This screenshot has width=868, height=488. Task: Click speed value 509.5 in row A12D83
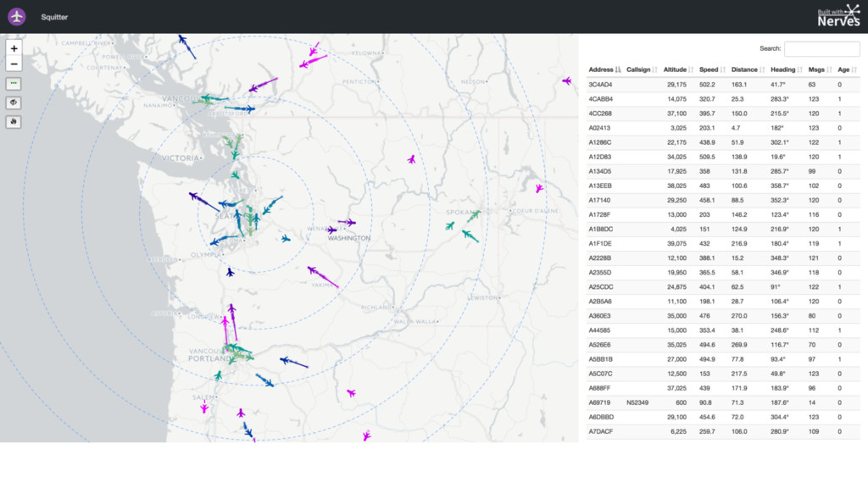pos(707,157)
